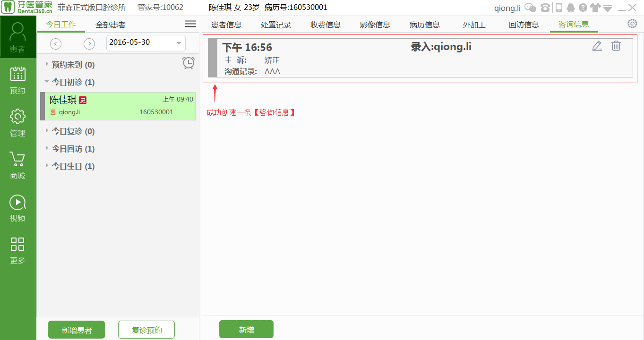Open the 收费信息 tab
The image size is (644, 340).
pyautogui.click(x=326, y=25)
